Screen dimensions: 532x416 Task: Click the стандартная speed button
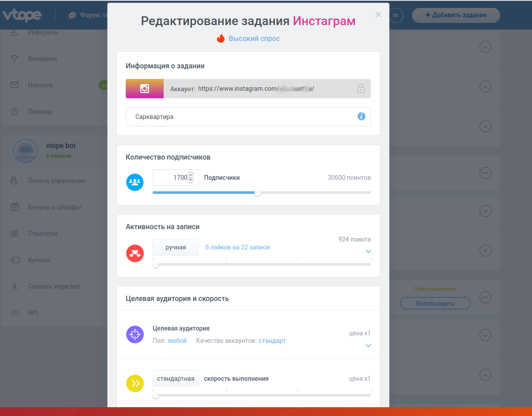(176, 379)
